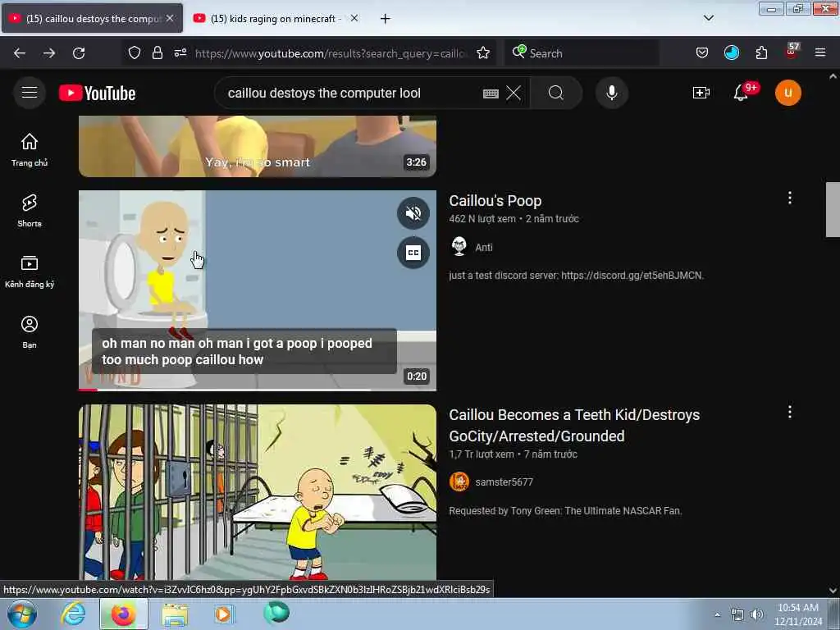Open the samster5677 channel link

pyautogui.click(x=504, y=482)
